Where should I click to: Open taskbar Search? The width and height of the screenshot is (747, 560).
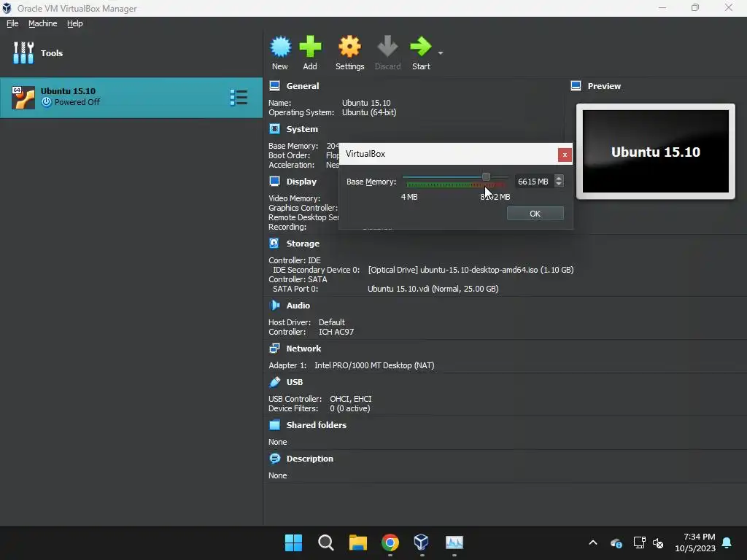pyautogui.click(x=326, y=542)
